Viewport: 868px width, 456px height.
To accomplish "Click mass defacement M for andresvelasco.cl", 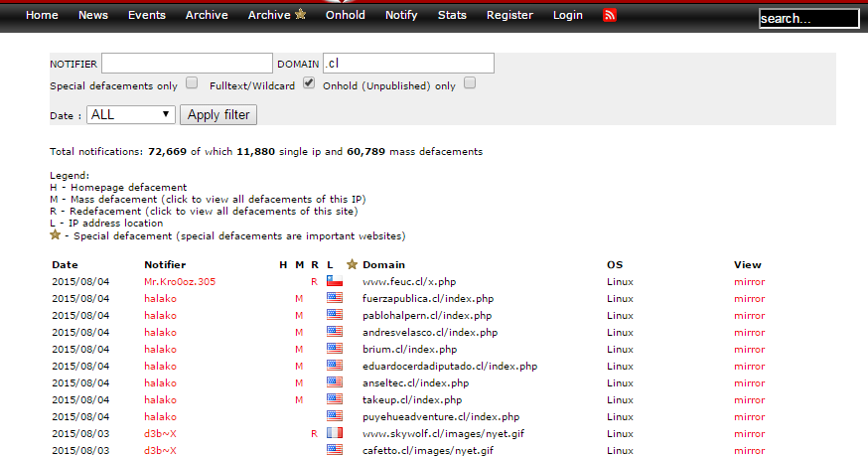I will [299, 332].
